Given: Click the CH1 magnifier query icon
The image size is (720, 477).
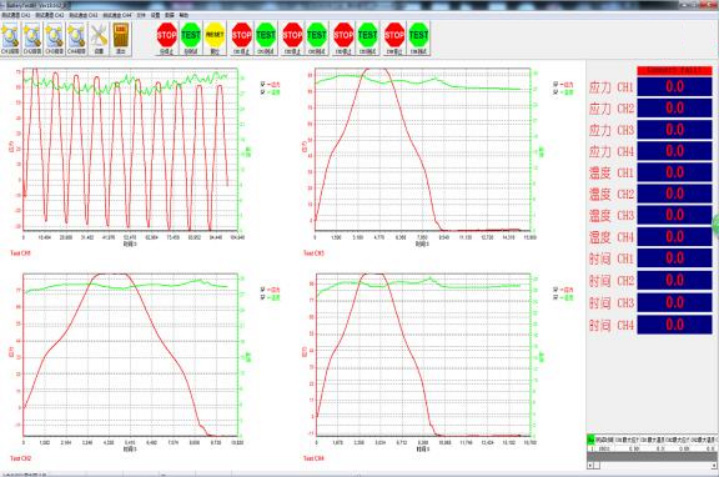Looking at the screenshot, I should [14, 37].
